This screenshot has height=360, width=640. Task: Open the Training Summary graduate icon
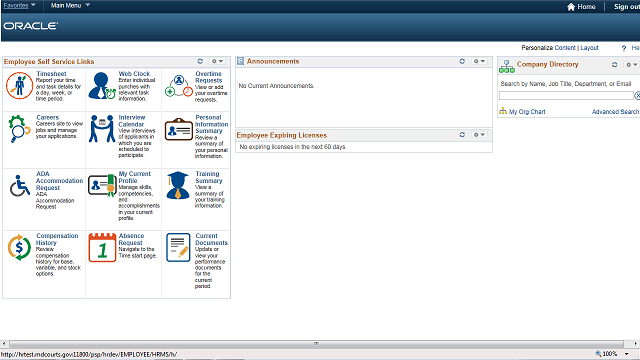(178, 185)
